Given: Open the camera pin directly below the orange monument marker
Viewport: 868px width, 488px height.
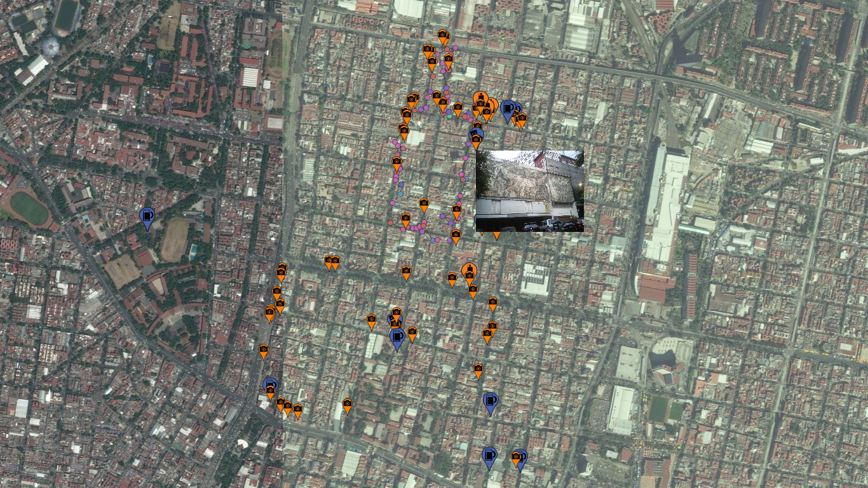Looking at the screenshot, I should pos(473,291).
